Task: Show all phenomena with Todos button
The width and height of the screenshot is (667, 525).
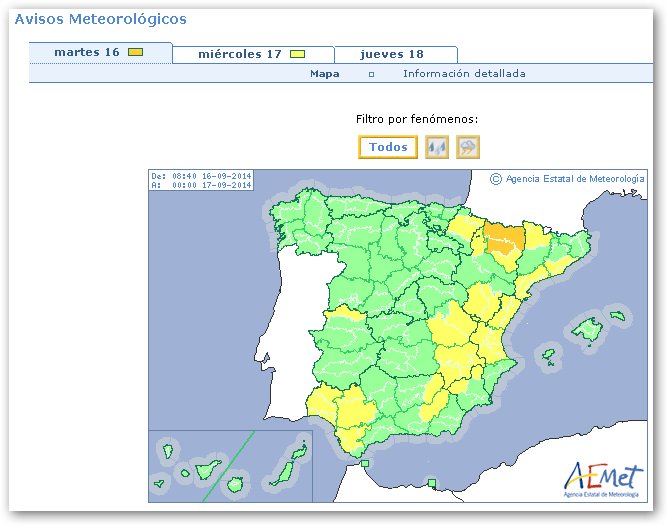Action: [388, 147]
